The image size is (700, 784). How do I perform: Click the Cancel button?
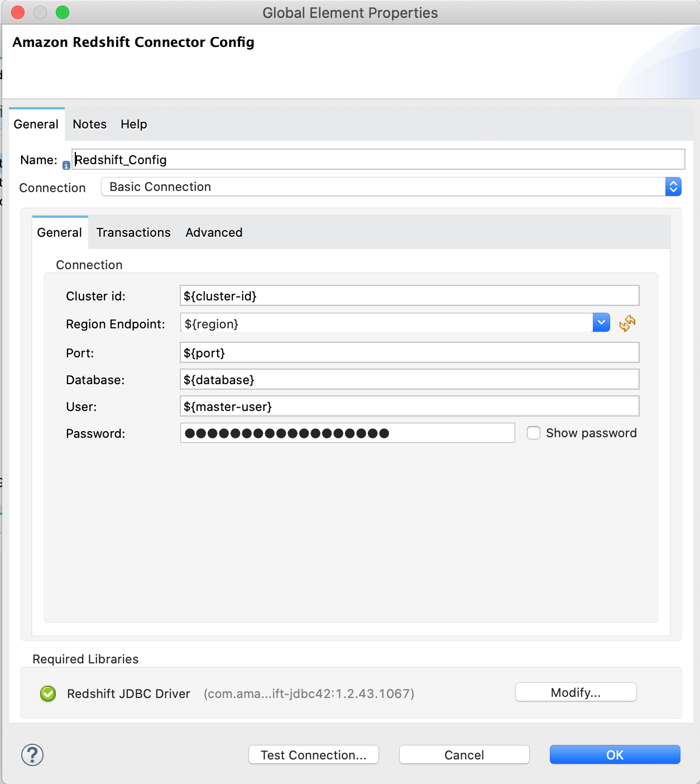point(464,755)
